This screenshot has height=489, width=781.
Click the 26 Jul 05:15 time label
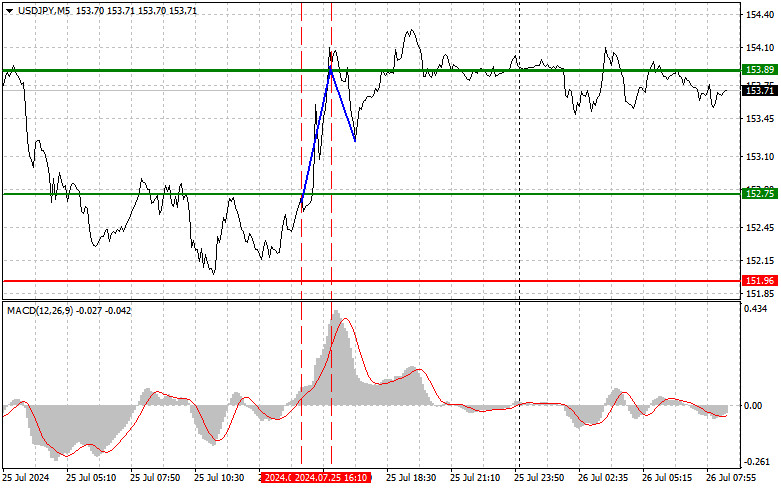(667, 478)
